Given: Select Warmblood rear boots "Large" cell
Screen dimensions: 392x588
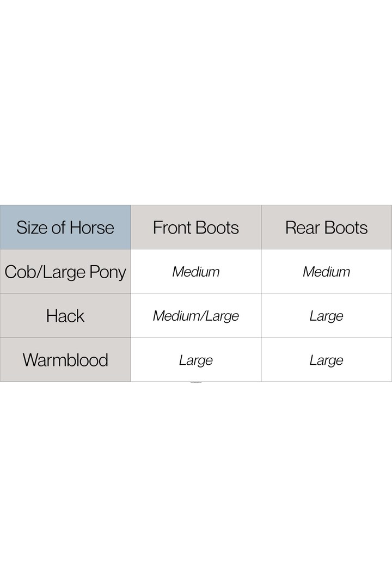Looking at the screenshot, I should coord(327,360).
